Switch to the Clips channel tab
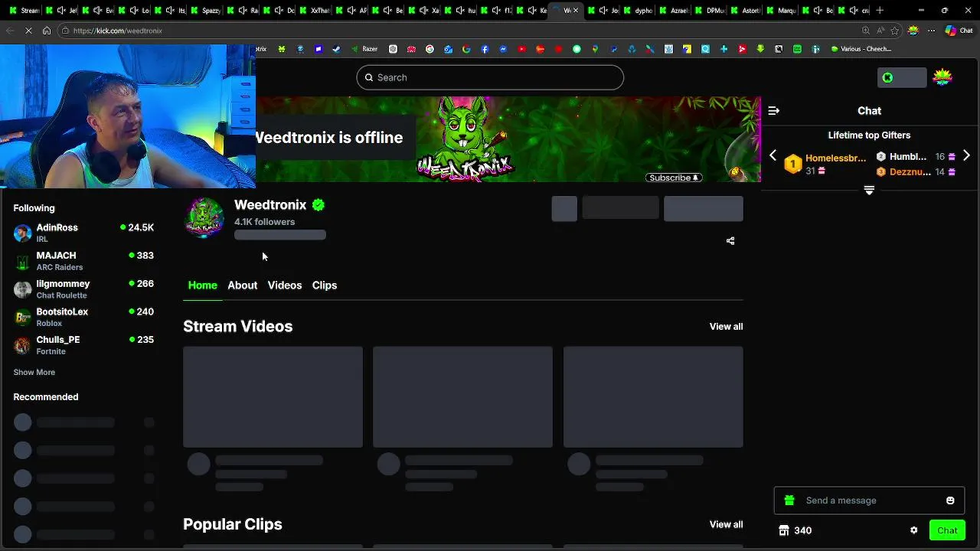 click(x=324, y=285)
